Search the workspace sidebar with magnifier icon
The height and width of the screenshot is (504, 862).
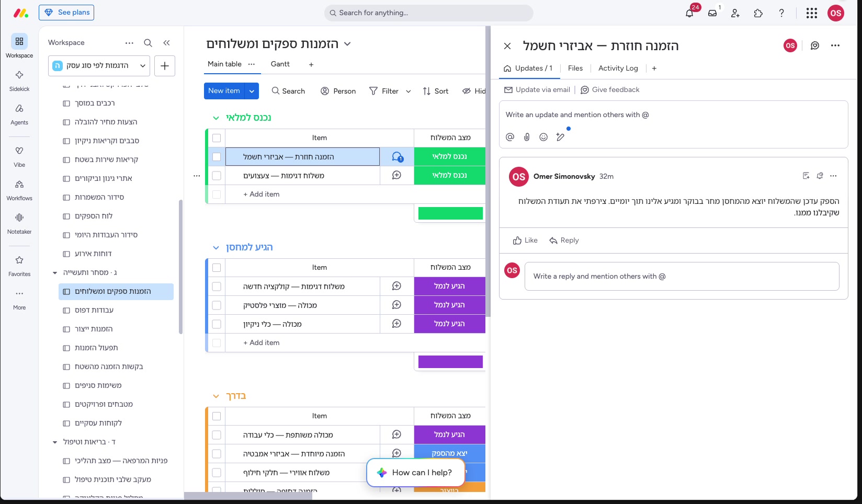pos(148,43)
